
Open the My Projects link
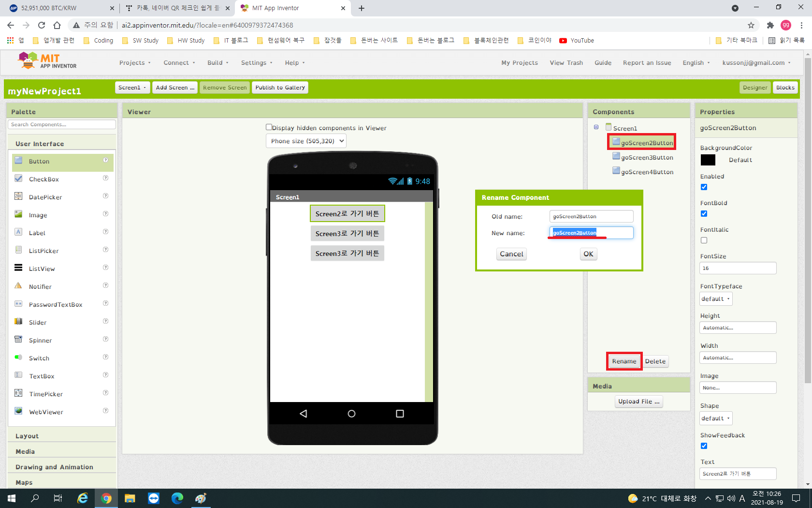520,63
